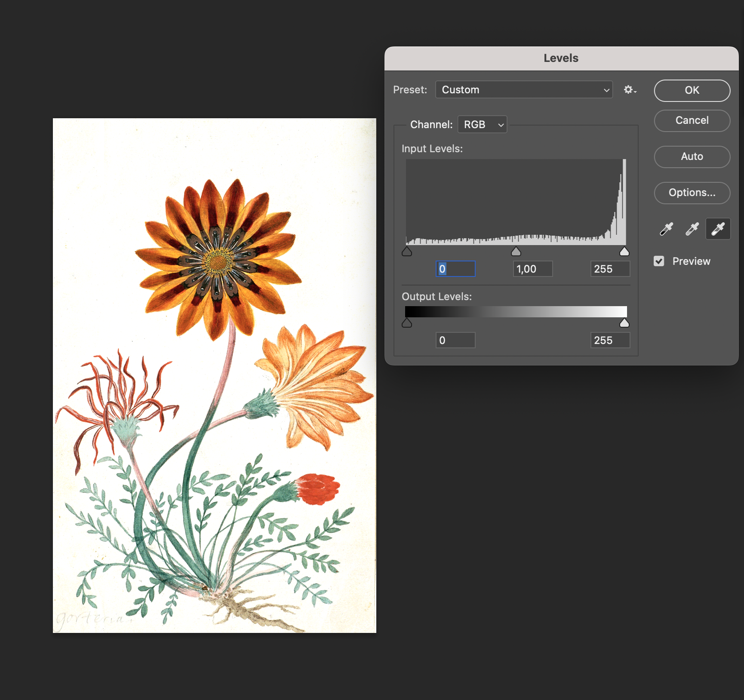Click the input shadow slider handle
Image resolution: width=744 pixels, height=700 pixels.
(407, 252)
